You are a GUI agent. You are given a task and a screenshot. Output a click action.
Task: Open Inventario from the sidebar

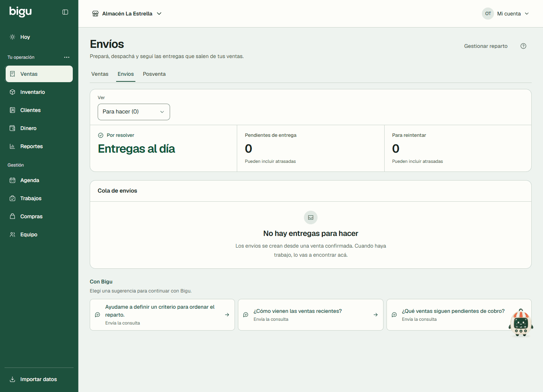point(39,92)
